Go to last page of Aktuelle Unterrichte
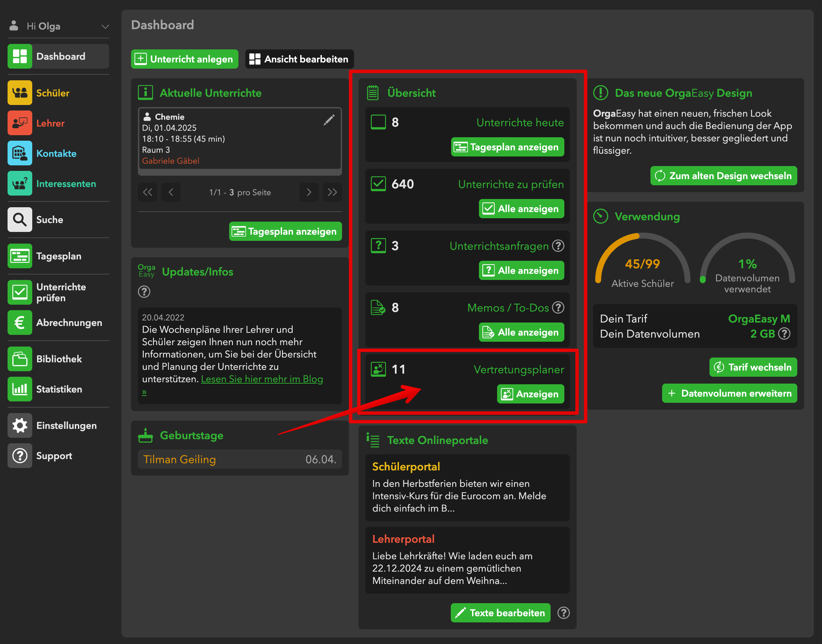Screen dimensions: 822x644 332,192
